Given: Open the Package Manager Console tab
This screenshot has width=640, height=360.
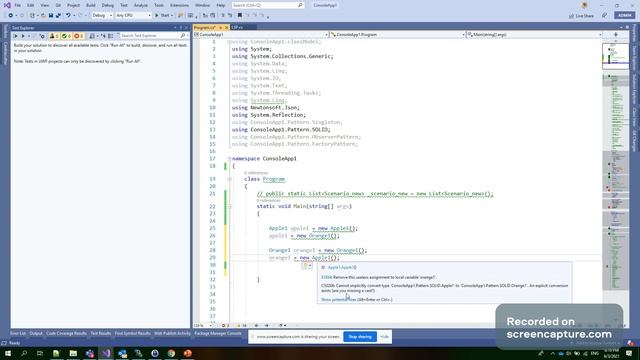Looking at the screenshot, I should coord(218,333).
